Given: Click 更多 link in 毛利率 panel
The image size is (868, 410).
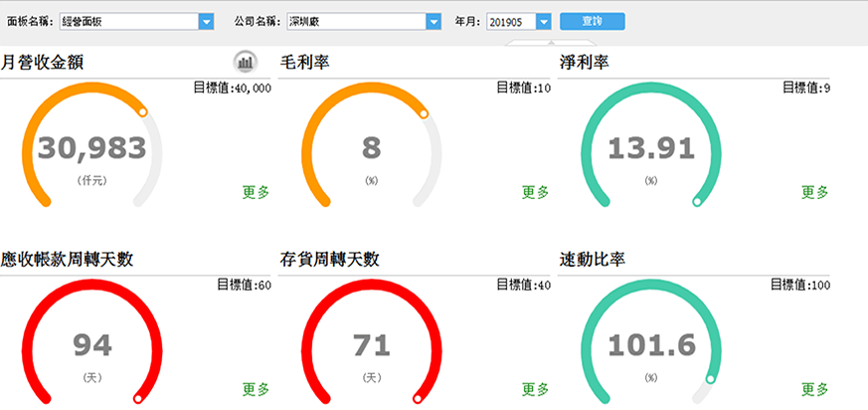Looking at the screenshot, I should point(536,193).
